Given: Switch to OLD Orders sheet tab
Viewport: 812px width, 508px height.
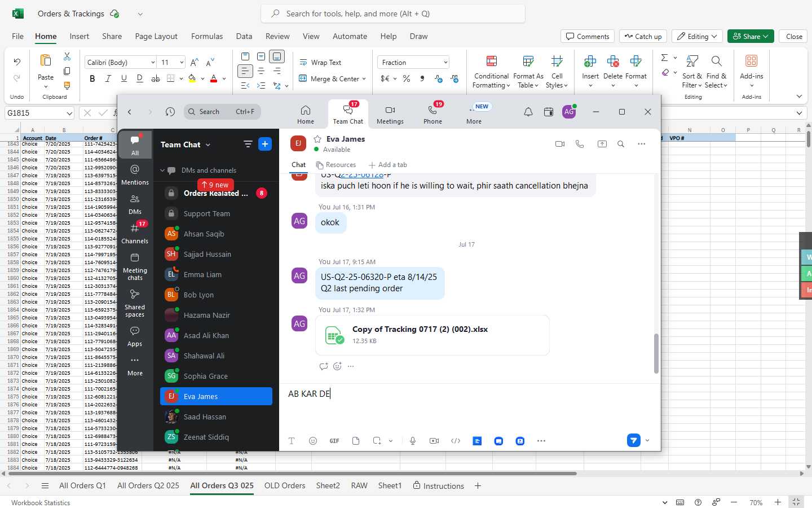Looking at the screenshot, I should coord(285,485).
